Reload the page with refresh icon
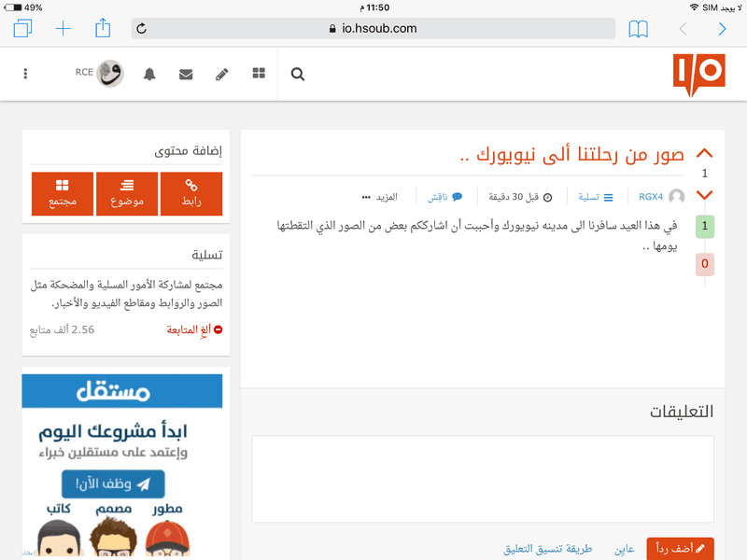Image resolution: width=747 pixels, height=560 pixels. tap(142, 29)
